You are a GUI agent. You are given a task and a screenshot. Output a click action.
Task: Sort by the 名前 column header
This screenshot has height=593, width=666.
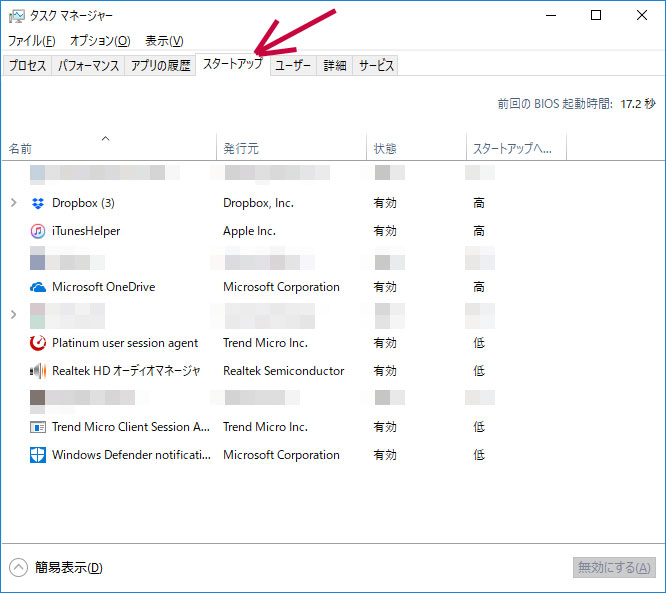click(109, 147)
